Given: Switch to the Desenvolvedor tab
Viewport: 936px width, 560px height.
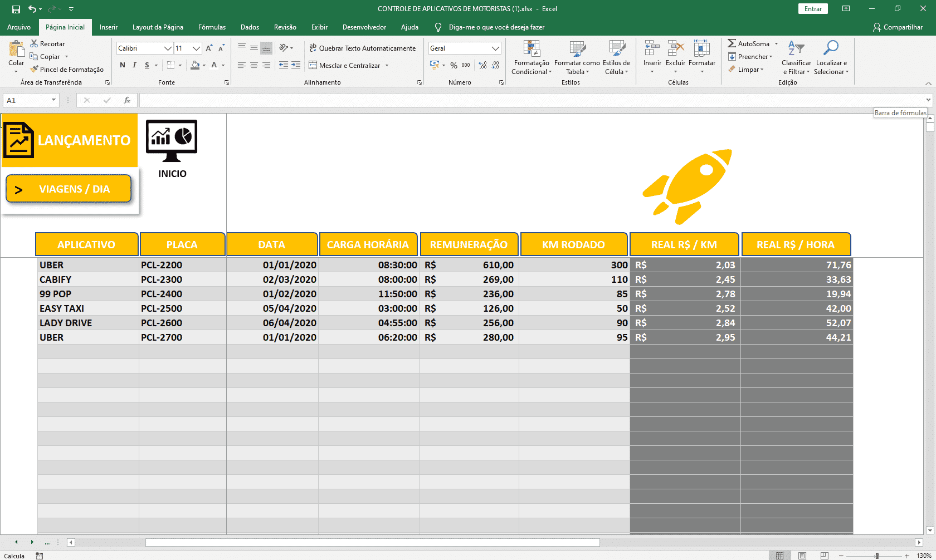Looking at the screenshot, I should (x=364, y=27).
